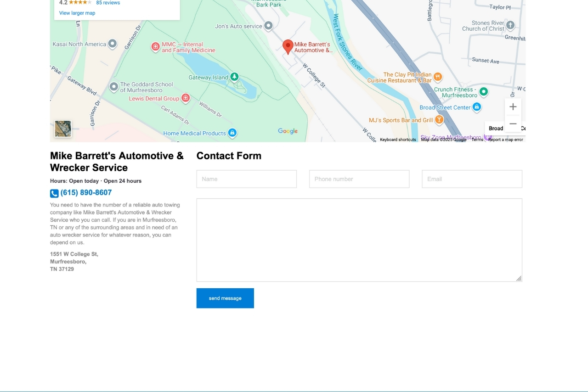Focus the Name input field
Viewport: 588px width, 392px height.
247,179
